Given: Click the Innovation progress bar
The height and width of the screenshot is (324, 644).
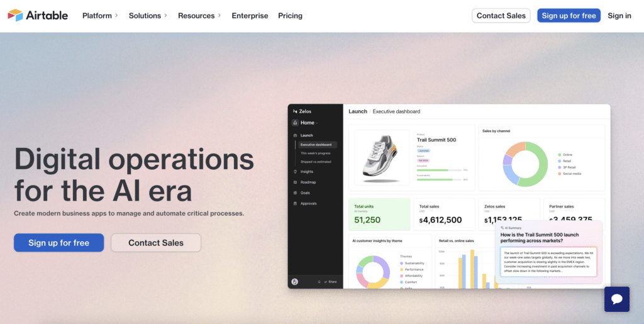Looking at the screenshot, I should 438,170.
